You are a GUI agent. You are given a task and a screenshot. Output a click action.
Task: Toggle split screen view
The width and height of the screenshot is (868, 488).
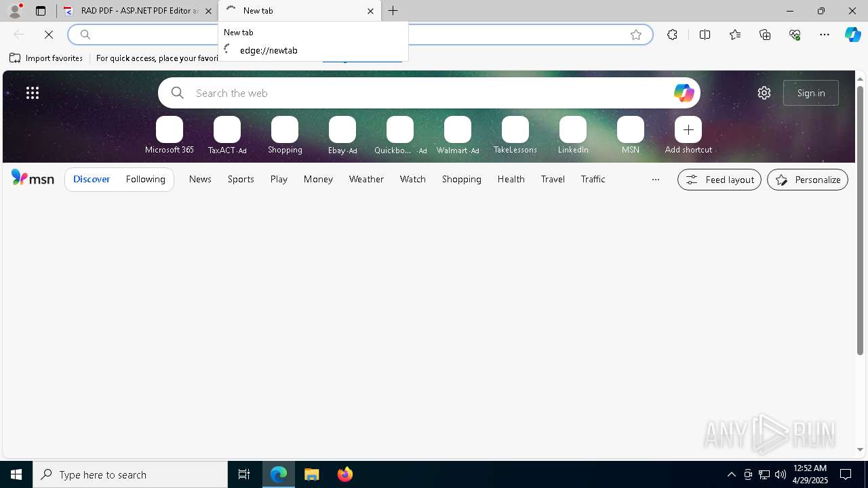coord(705,35)
